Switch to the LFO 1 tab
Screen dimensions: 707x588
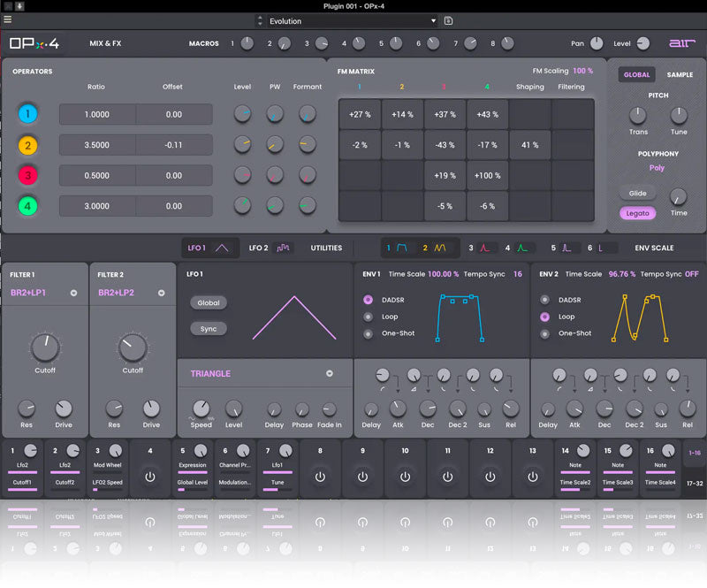[x=209, y=248]
